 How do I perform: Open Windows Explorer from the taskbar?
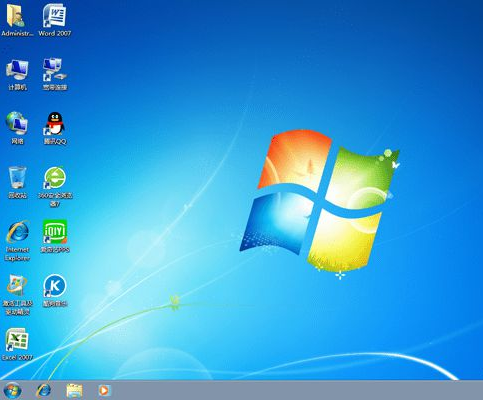[x=74, y=390]
